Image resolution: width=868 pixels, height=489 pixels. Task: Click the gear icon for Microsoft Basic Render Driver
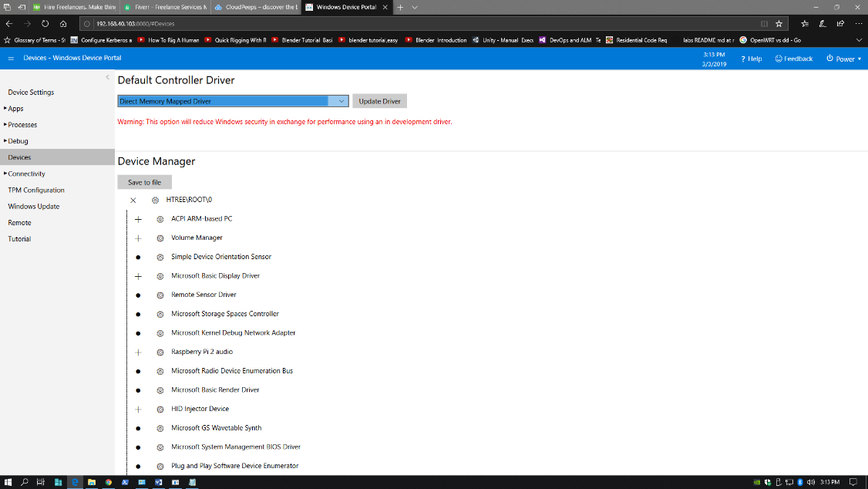click(x=160, y=390)
